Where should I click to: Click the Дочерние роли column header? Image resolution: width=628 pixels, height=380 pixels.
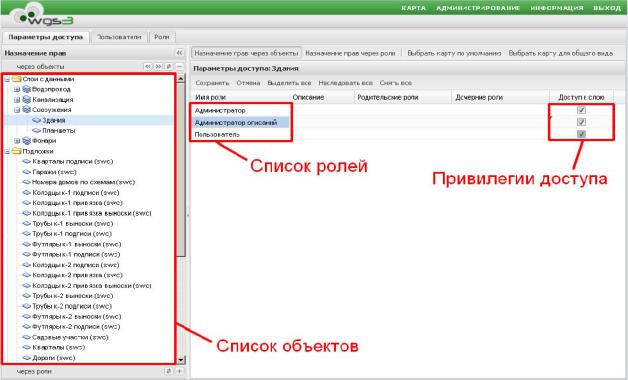point(501,97)
